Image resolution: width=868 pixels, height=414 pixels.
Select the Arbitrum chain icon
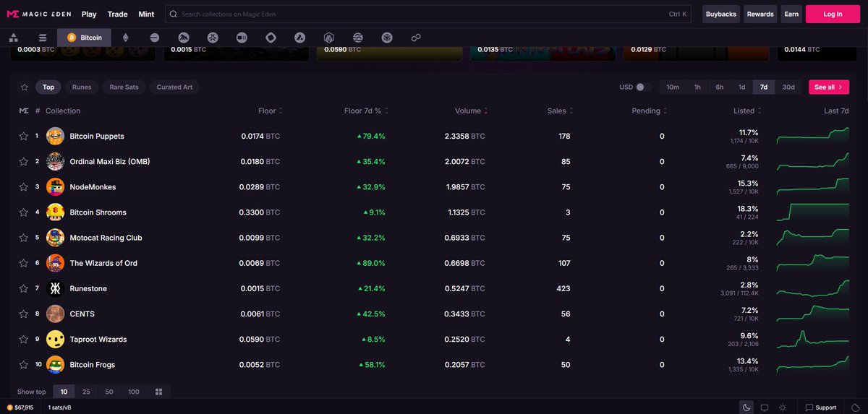pos(329,38)
